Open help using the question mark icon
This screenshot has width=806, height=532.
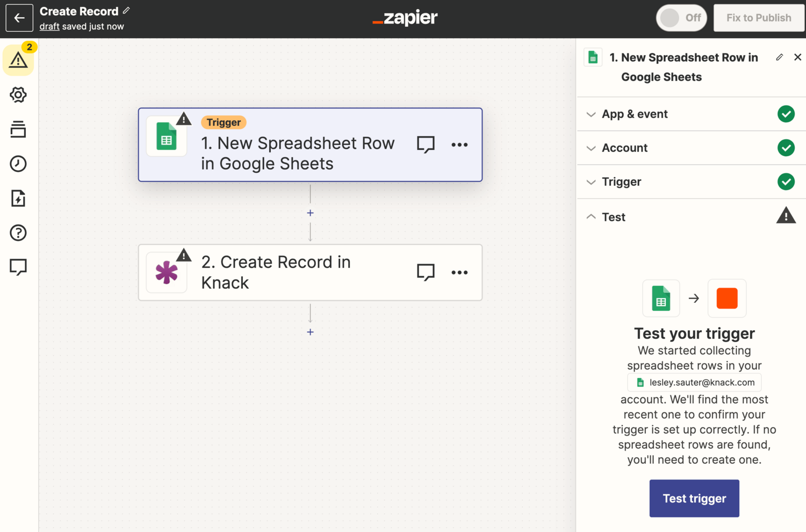(18, 232)
